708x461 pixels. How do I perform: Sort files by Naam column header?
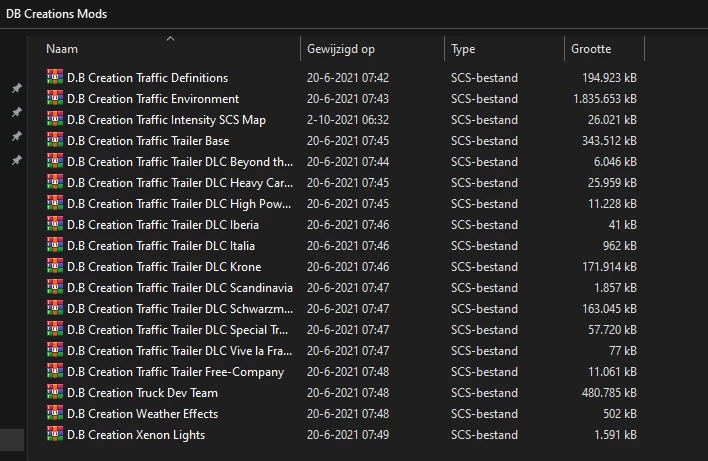point(62,49)
